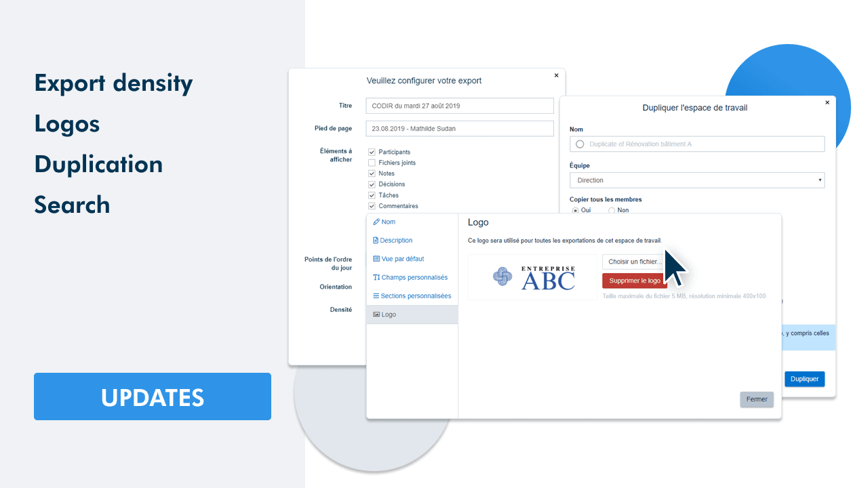Click the Taille maximale du fichier hint text
Image resolution: width=868 pixels, height=488 pixels.
(x=685, y=296)
